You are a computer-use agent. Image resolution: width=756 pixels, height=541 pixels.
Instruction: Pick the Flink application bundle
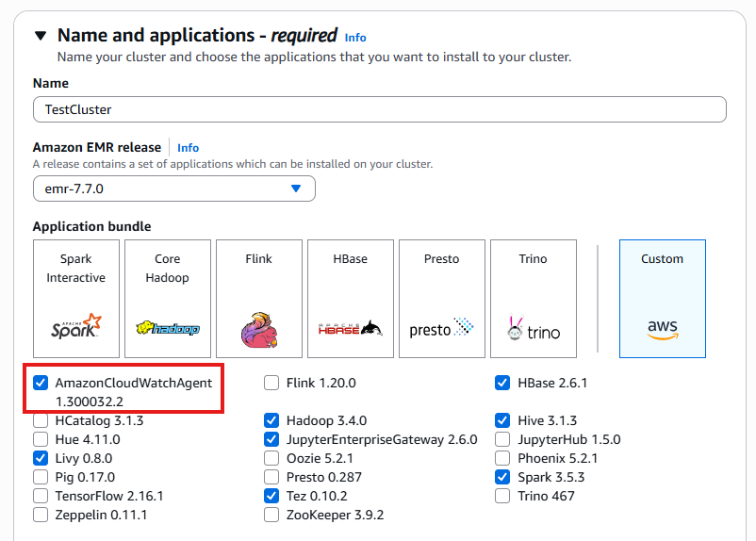259,298
